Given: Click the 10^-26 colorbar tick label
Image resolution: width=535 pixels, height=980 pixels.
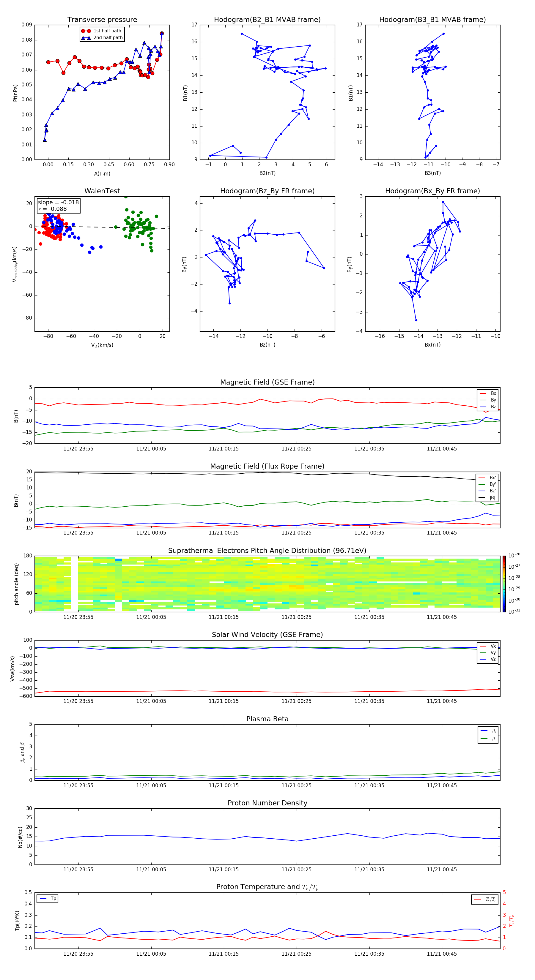Looking at the screenshot, I should [x=514, y=556].
